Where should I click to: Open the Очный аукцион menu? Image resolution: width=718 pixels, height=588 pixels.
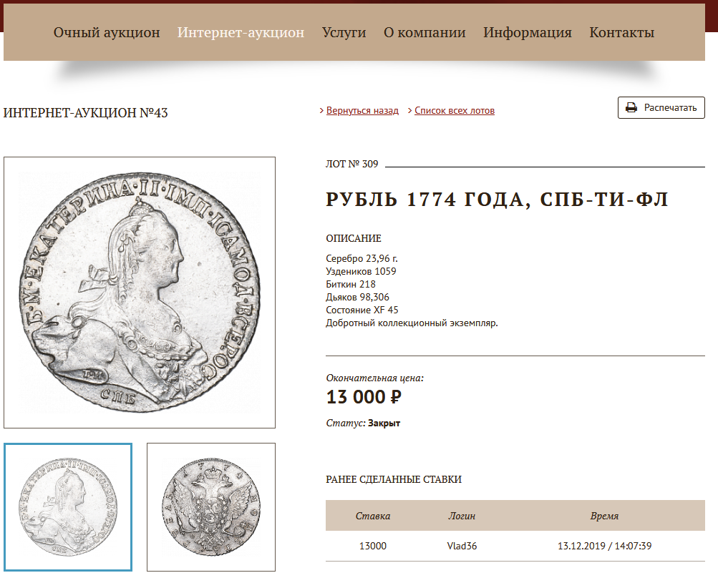pos(107,32)
